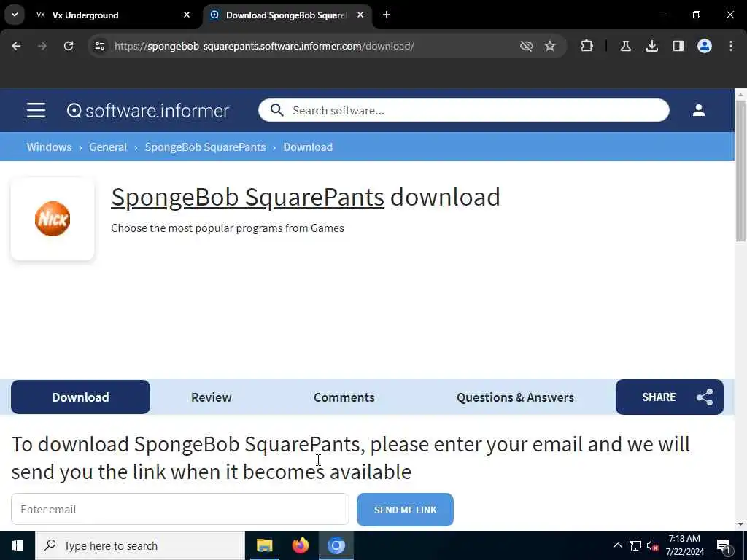Select the Download page tab
Viewport: 747px width, 560px height.
80,397
